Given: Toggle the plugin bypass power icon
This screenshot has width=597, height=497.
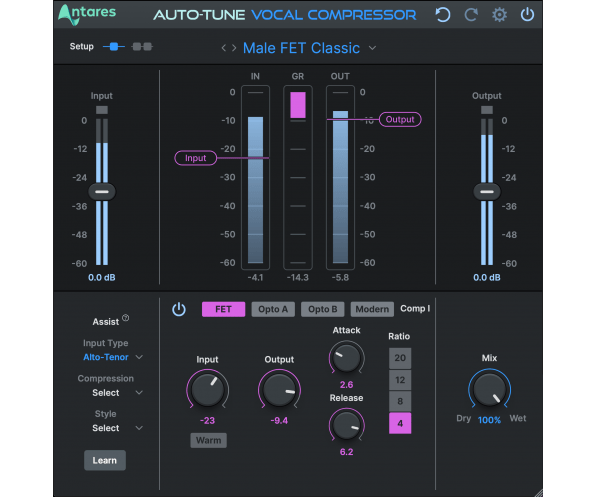Looking at the screenshot, I should coord(527,14).
